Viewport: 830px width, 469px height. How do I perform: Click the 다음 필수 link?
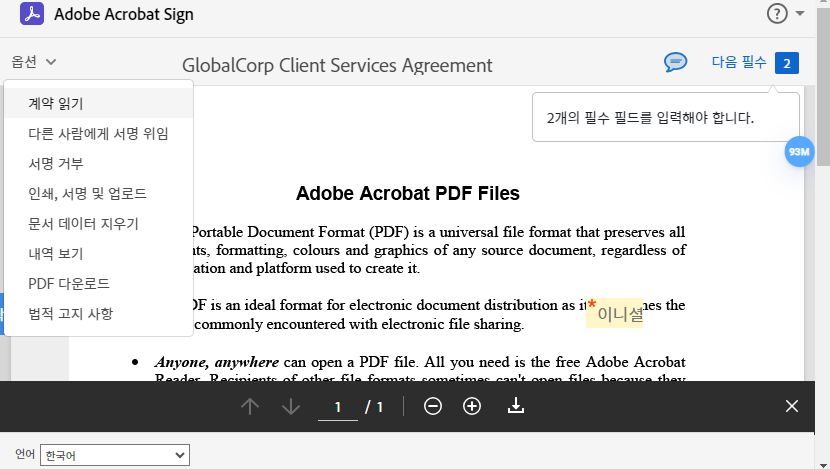(738, 62)
